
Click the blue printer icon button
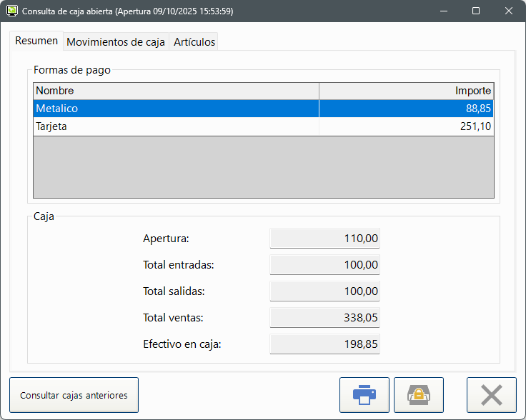[x=364, y=395]
